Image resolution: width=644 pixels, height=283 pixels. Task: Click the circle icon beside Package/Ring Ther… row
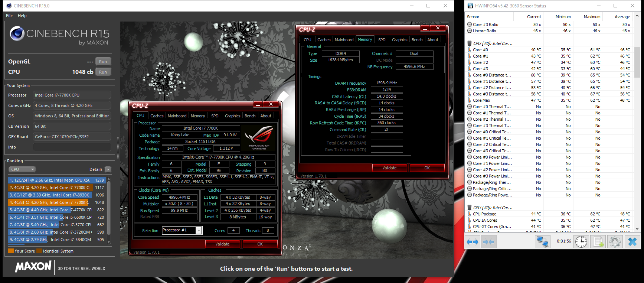pos(470,182)
